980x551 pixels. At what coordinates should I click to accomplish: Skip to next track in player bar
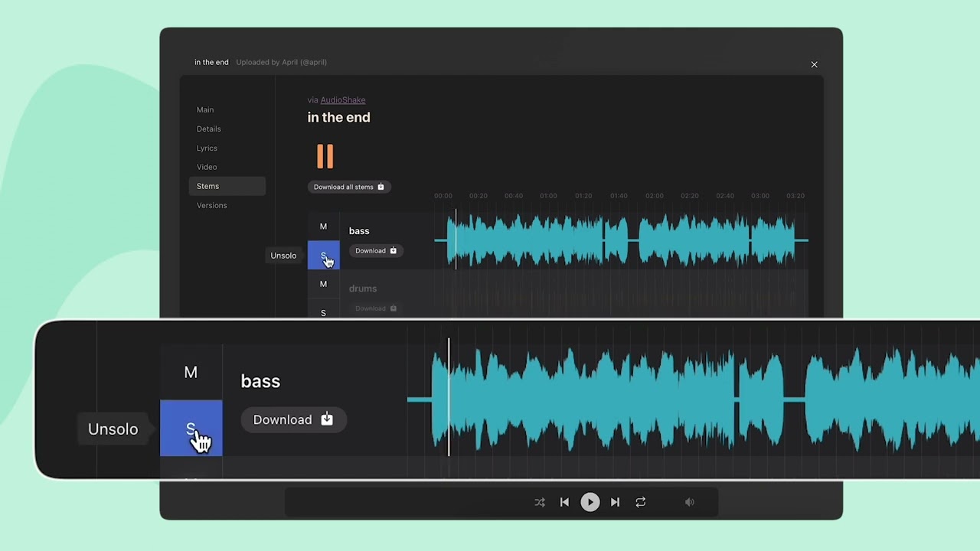[x=615, y=502]
